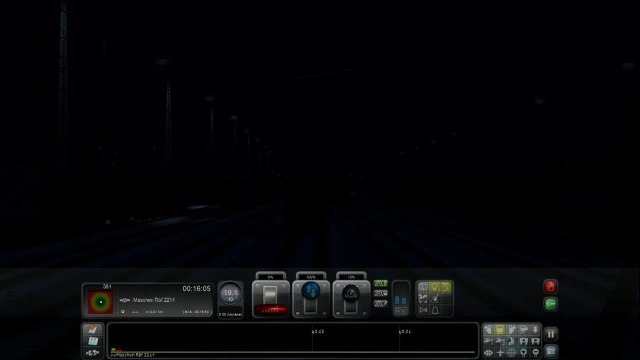Toggle the middle brake mode button
This screenshot has width=640, height=360.
[380, 294]
